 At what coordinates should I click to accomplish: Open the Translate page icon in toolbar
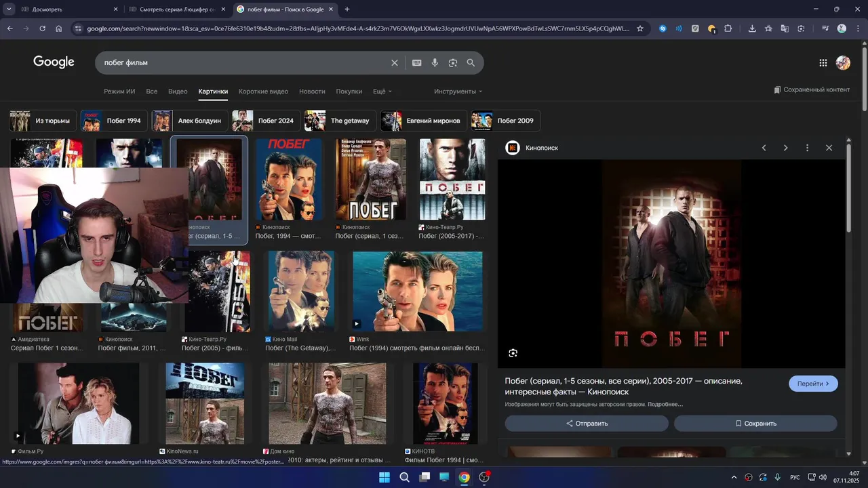(785, 28)
